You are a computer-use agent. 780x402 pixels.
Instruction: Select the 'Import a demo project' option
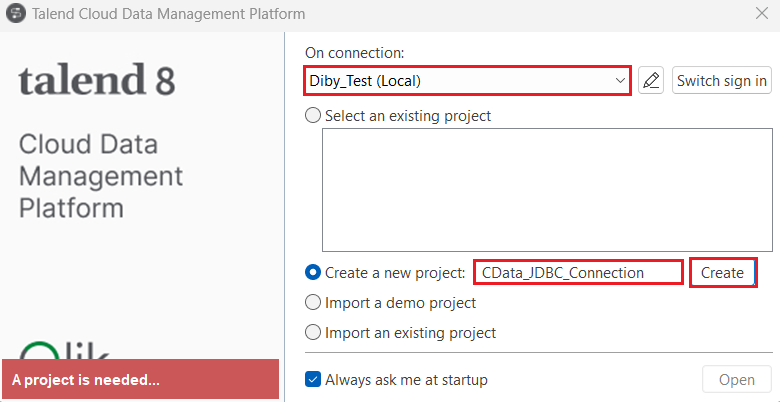tap(313, 302)
